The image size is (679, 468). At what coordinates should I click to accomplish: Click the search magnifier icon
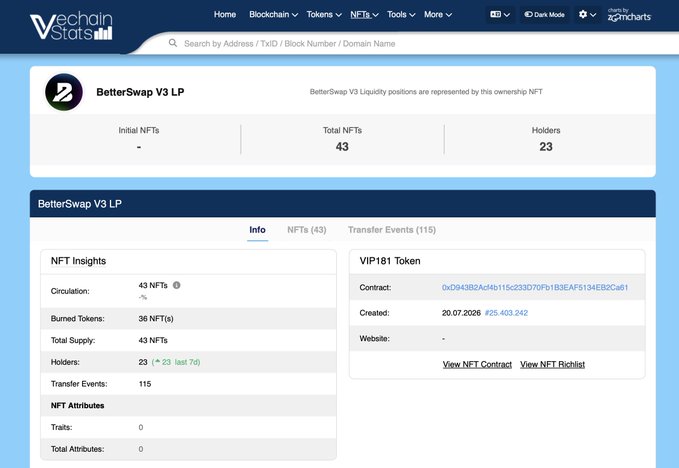click(173, 43)
